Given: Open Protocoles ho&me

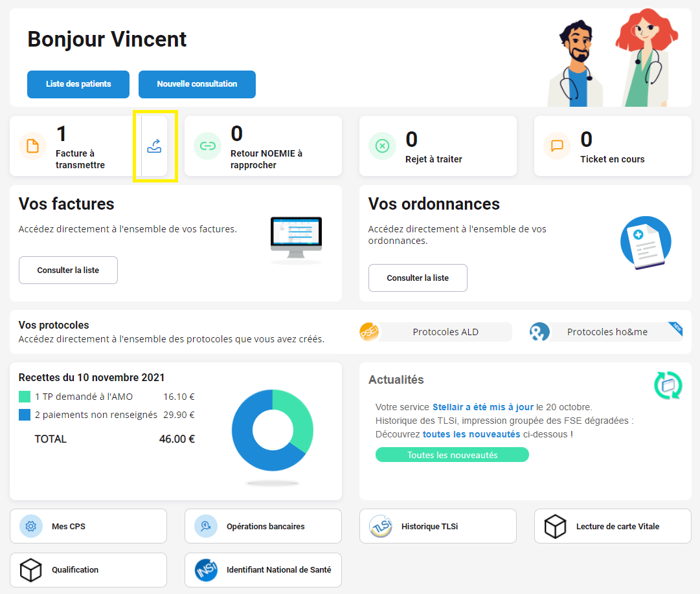Looking at the screenshot, I should coord(607,332).
